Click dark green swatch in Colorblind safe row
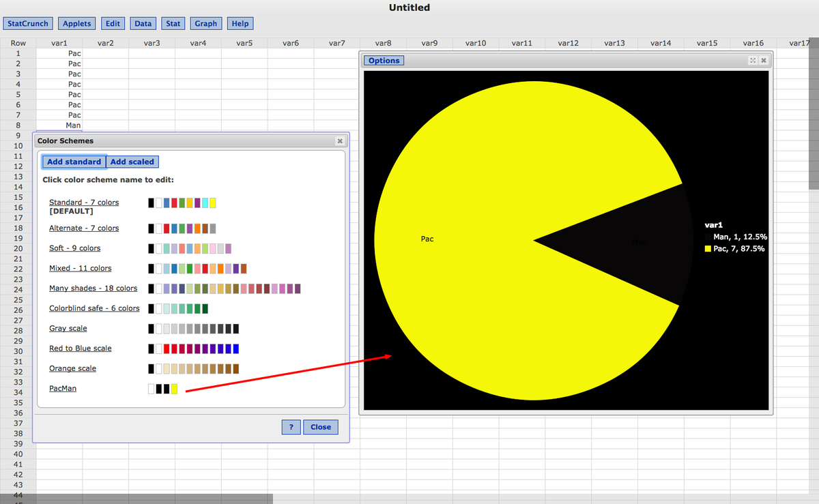Screen dimensions: 819x504 point(205,308)
